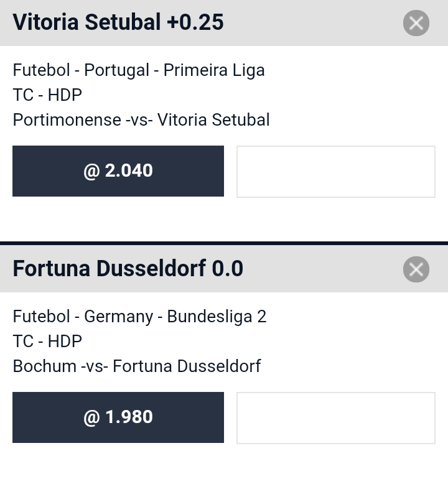Focus stake field for Vitoria Setubal bet
This screenshot has width=448, height=484.
tap(336, 172)
